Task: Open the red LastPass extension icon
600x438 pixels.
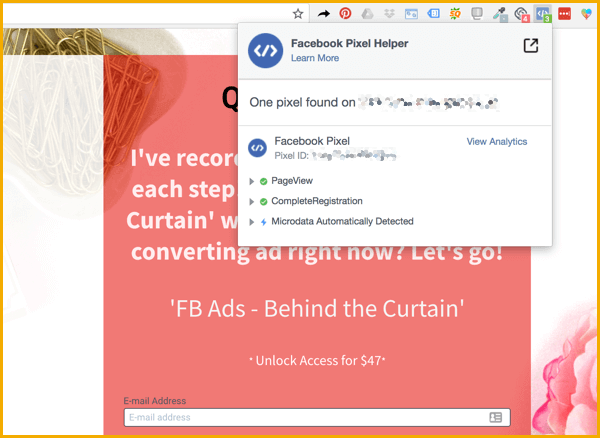Action: (564, 14)
